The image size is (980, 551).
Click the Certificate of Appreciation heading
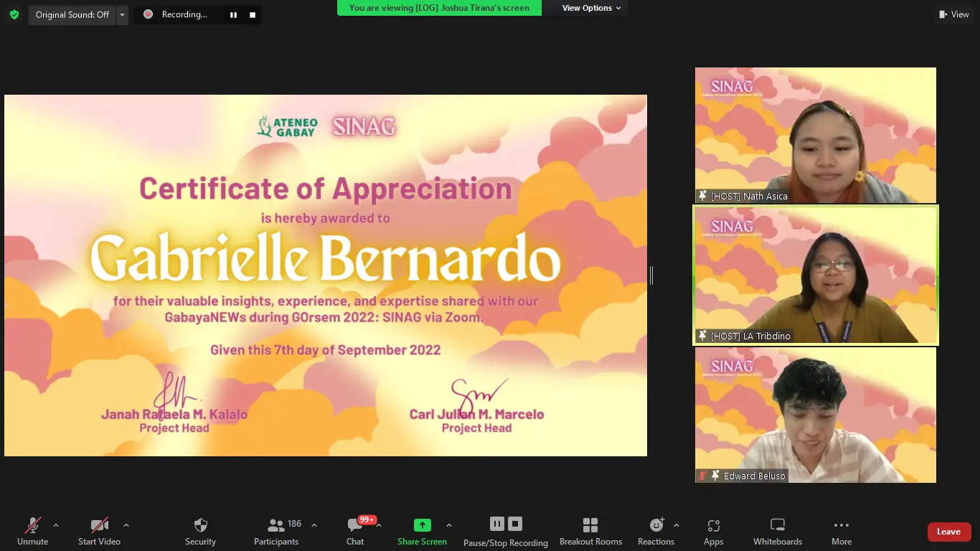pyautogui.click(x=325, y=189)
